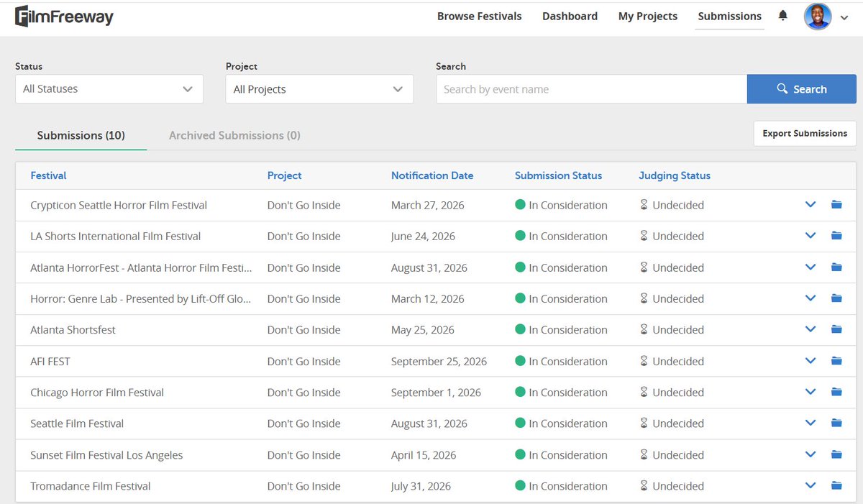
Task: Open the All Statuses dropdown
Action: [109, 89]
